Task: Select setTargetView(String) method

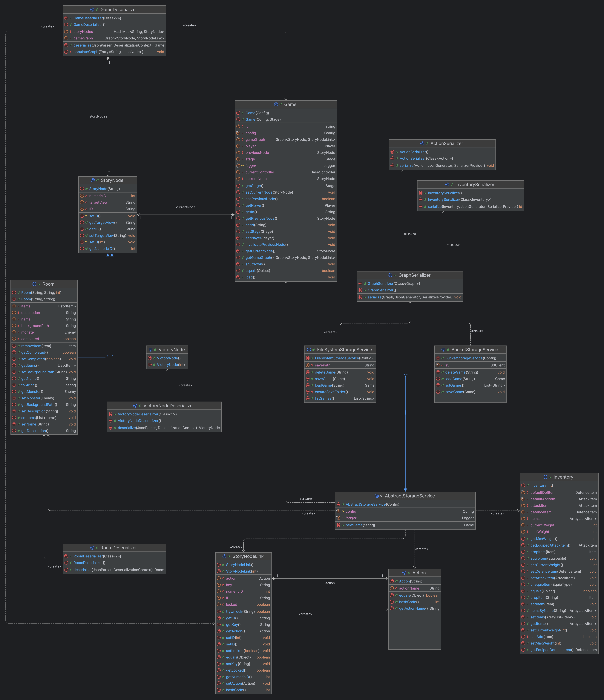Action: point(108,236)
